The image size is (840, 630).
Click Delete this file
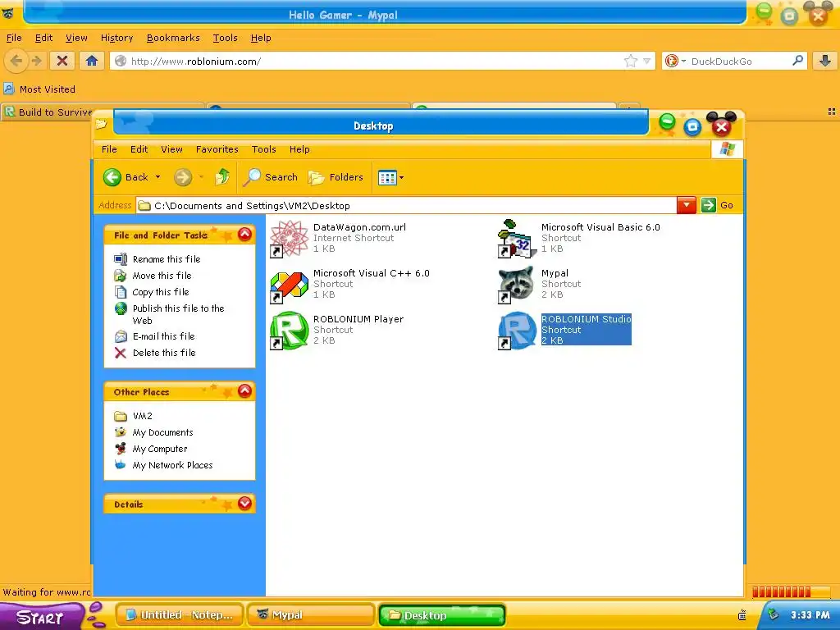(164, 353)
